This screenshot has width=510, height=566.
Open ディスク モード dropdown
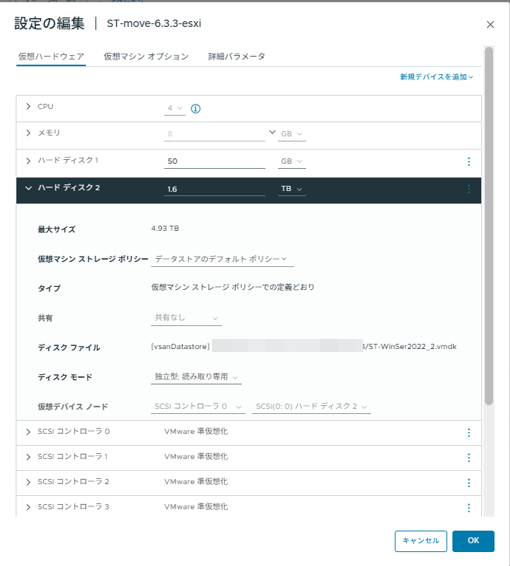click(196, 377)
